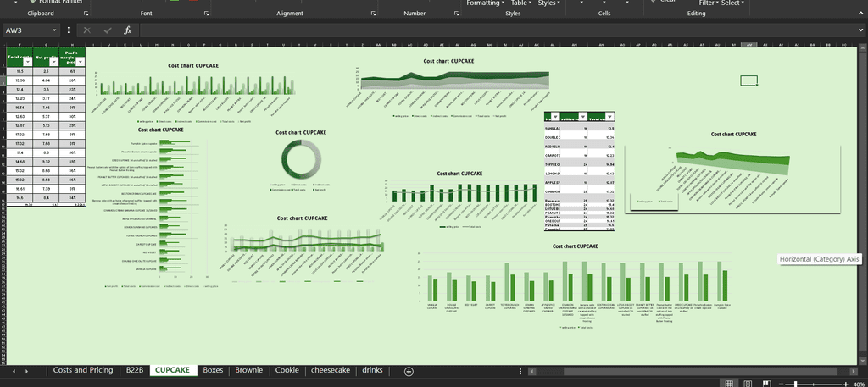This screenshot has height=387, width=868.
Task: Click the formula bar three-dot handle
Action: [68, 30]
